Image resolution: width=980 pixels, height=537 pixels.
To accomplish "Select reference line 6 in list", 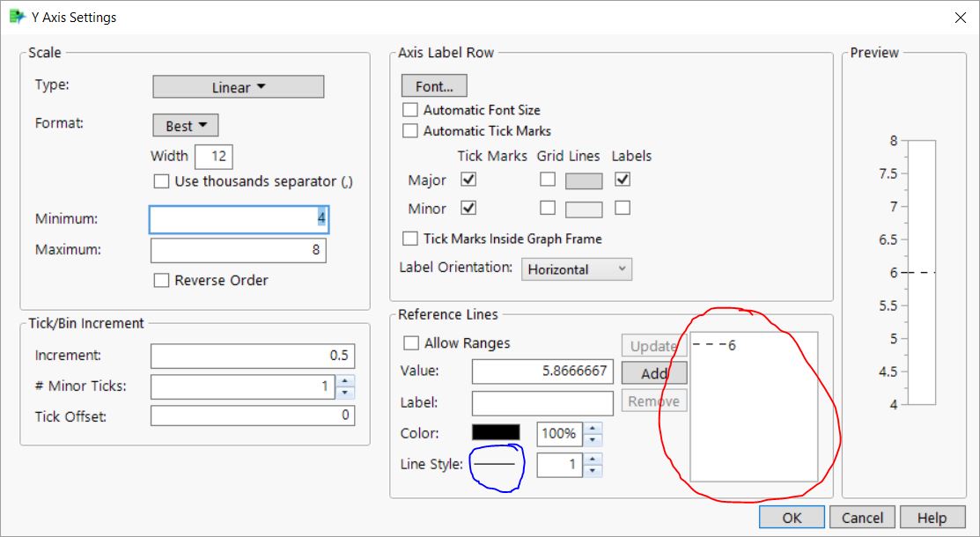I will (x=714, y=345).
